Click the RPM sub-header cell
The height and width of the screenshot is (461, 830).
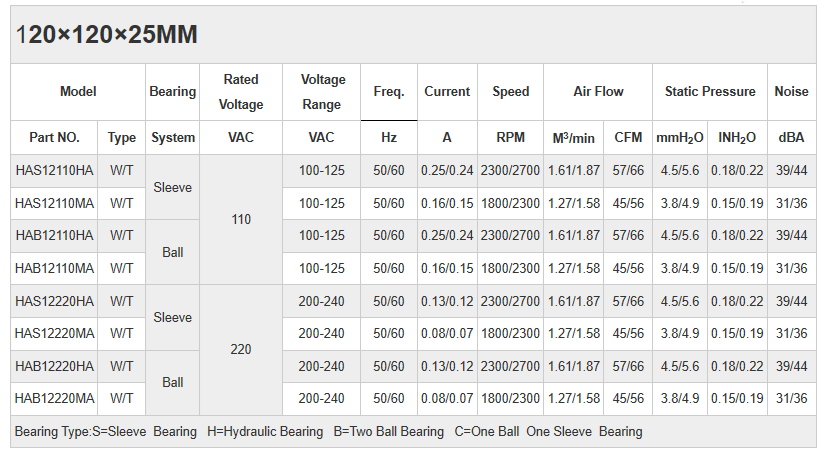[510, 138]
